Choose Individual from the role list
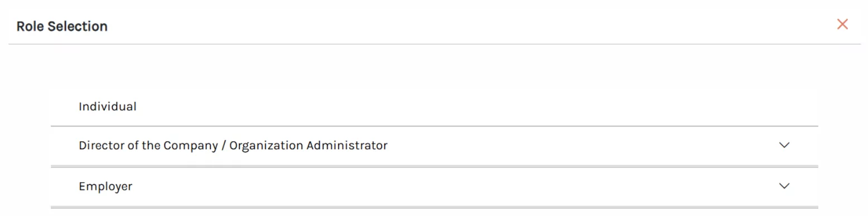Image resolution: width=868 pixels, height=216 pixels. click(x=434, y=106)
